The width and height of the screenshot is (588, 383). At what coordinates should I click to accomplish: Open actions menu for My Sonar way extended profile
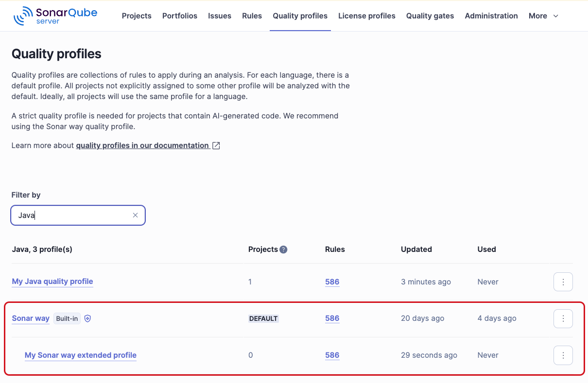[x=563, y=355]
